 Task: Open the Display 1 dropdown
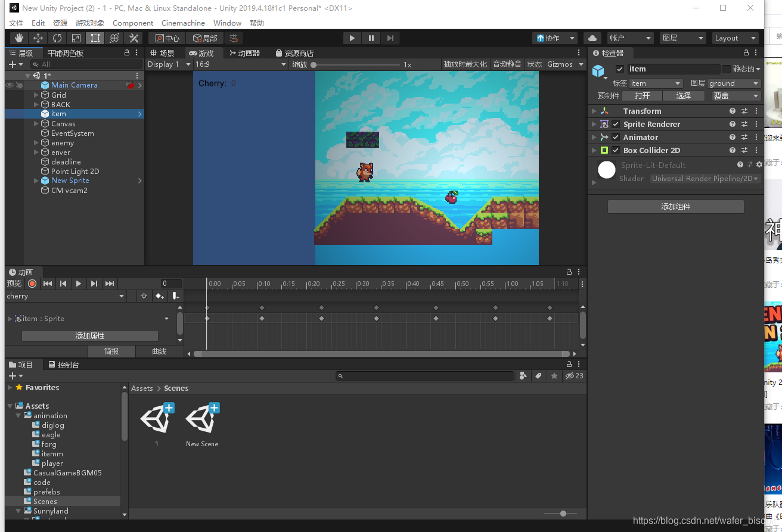coord(169,64)
